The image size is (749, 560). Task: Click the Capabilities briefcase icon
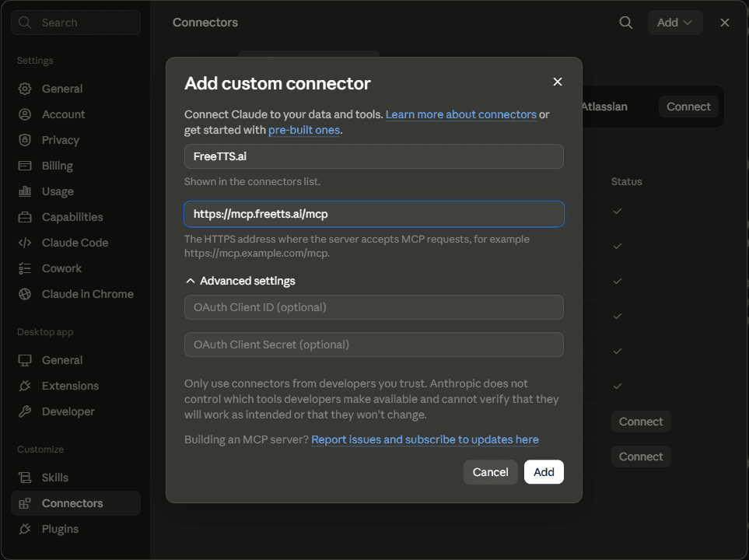[x=25, y=217]
